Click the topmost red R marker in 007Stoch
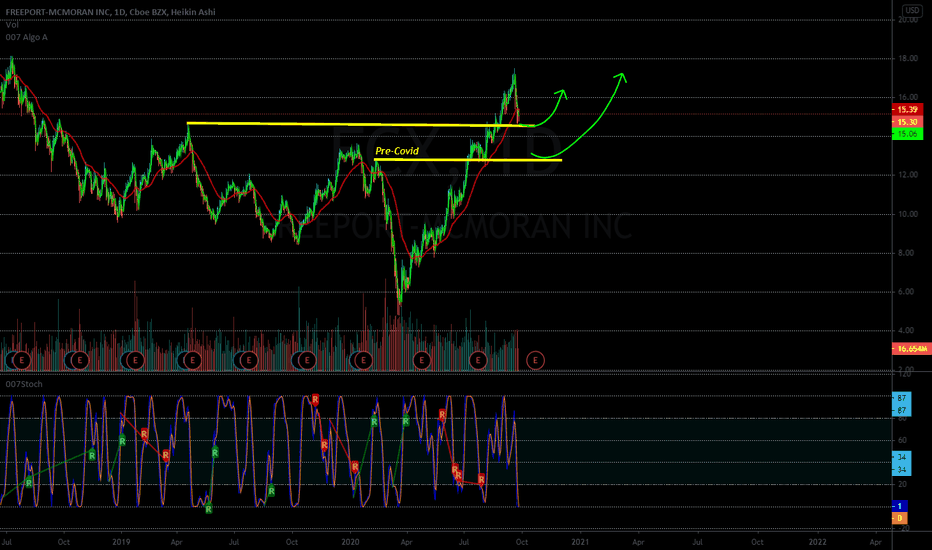The width and height of the screenshot is (932, 550). point(315,400)
